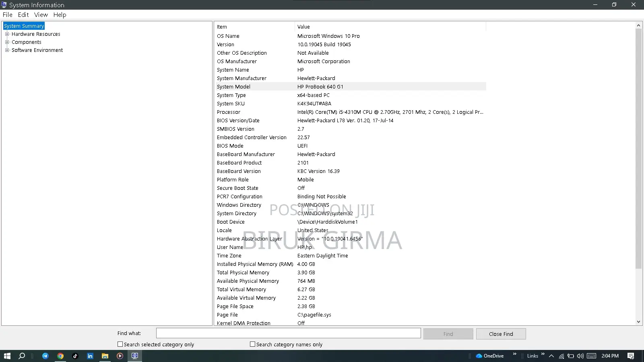Select the BIOS Version/Date row
644x362 pixels.
click(x=350, y=121)
